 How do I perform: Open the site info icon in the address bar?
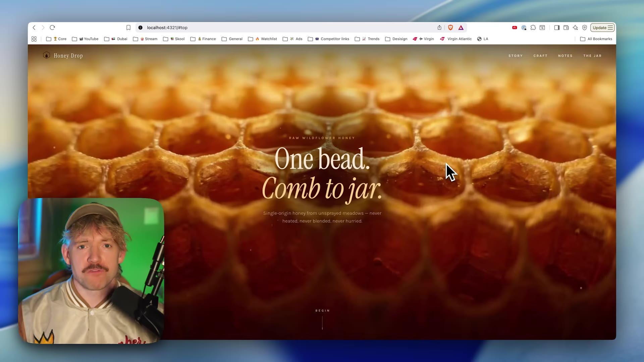140,27
